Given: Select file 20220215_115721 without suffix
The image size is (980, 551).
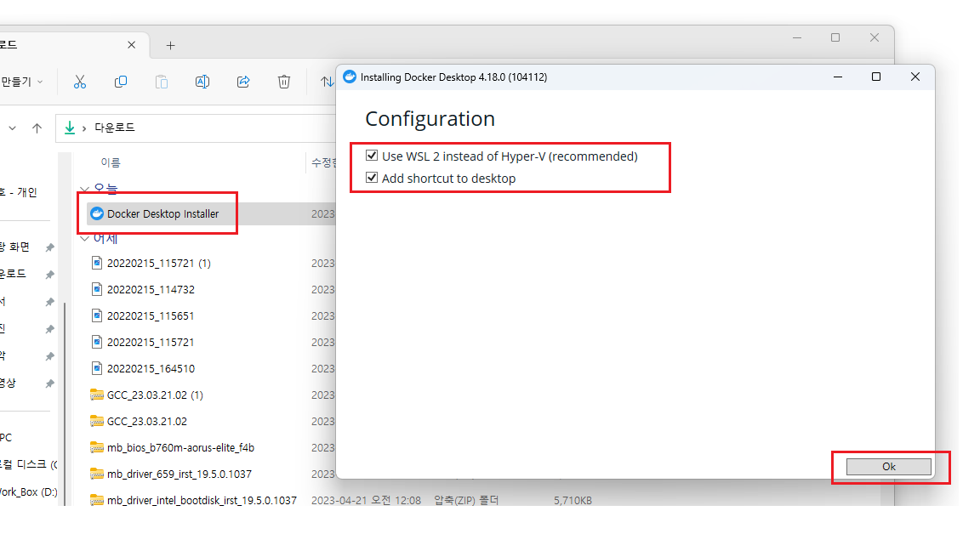Looking at the screenshot, I should [151, 343].
